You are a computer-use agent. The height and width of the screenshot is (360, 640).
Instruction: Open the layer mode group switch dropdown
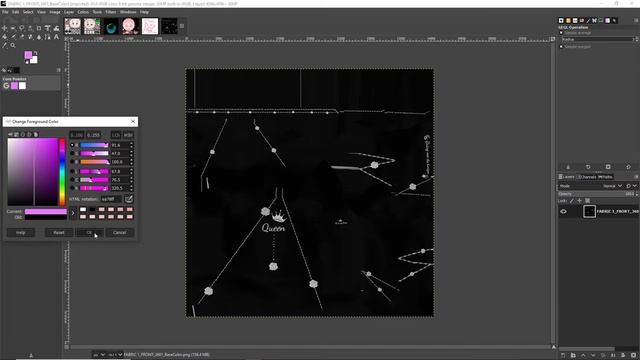(630, 186)
